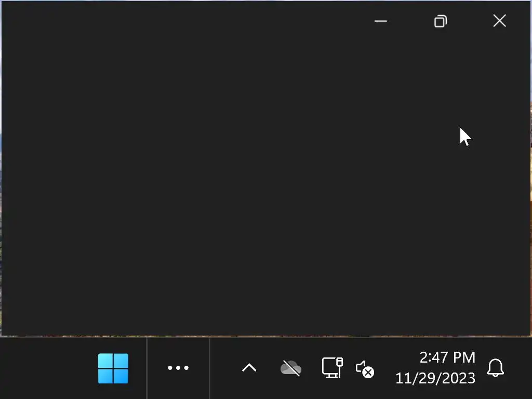The height and width of the screenshot is (399, 532).
Task: Open the Windows Start menu
Action: [113, 368]
